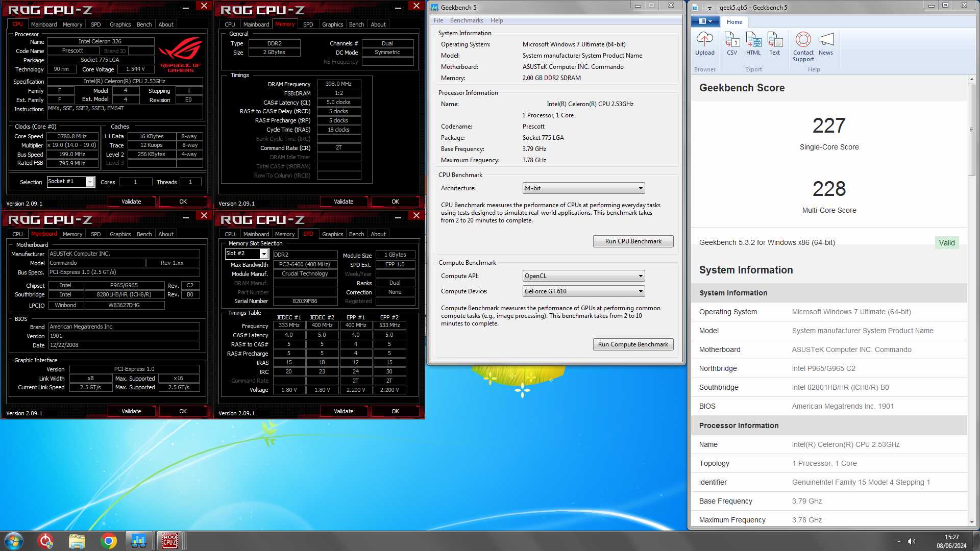Click the Show Desktop strip on taskbar
Image resolution: width=980 pixels, height=551 pixels.
(975, 541)
